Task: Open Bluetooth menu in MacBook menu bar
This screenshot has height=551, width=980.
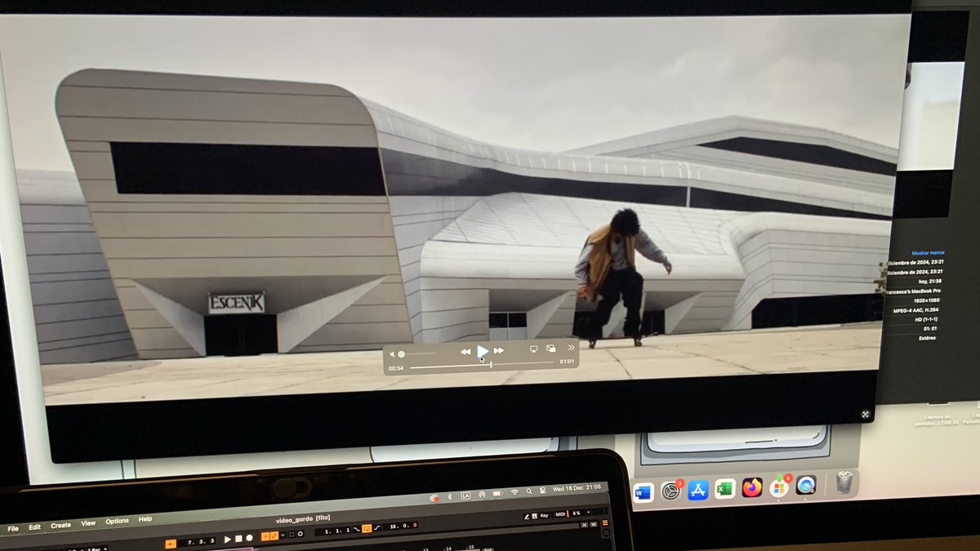Action: point(449,497)
